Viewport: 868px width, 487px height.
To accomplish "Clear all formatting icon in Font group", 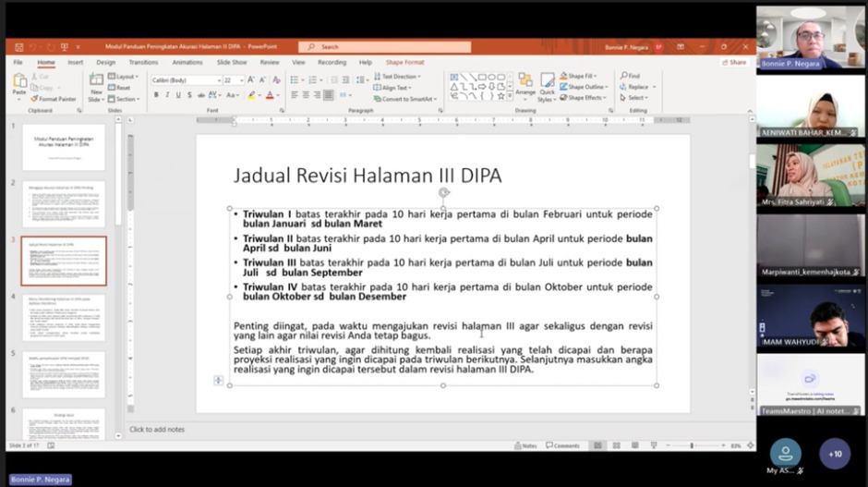I will point(276,80).
